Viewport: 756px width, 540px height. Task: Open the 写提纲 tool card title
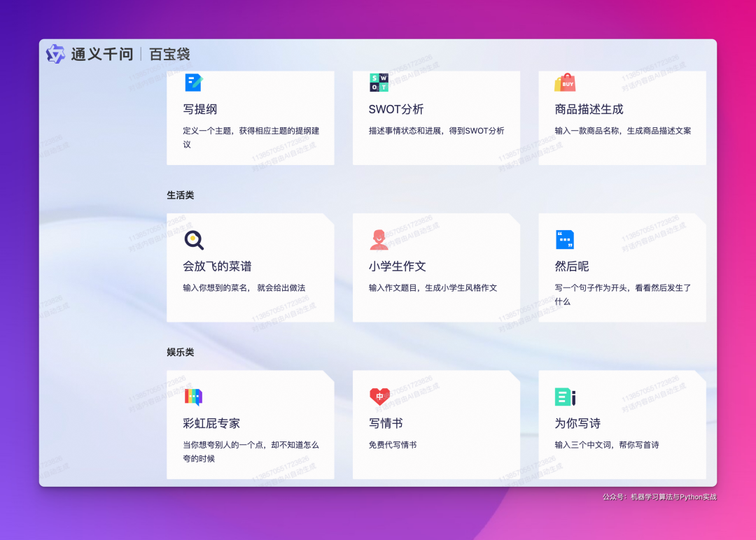(200, 109)
